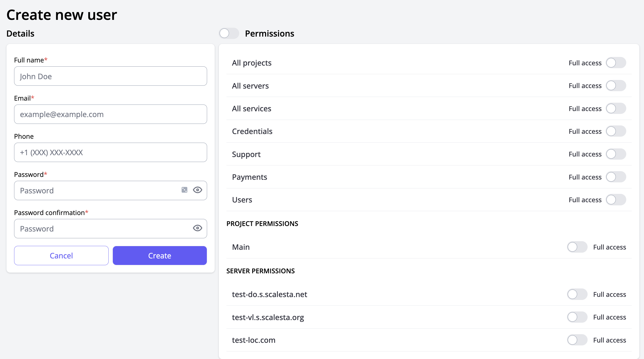Switch on Payments full access
The height and width of the screenshot is (359, 644).
pyautogui.click(x=616, y=177)
